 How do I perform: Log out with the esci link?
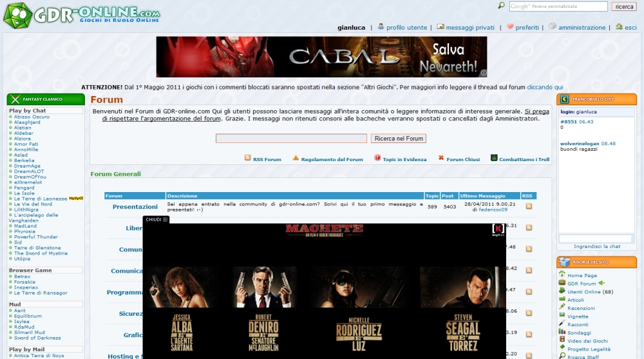coord(630,28)
